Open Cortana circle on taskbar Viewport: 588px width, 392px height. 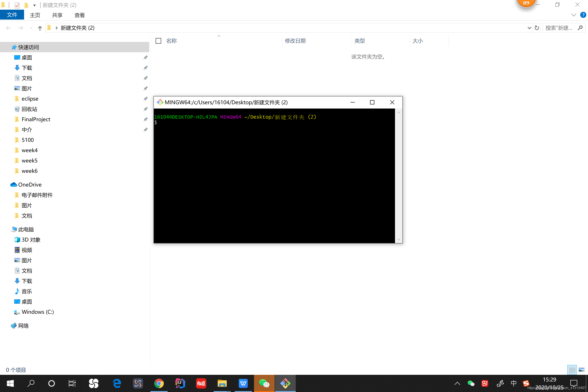click(x=52, y=383)
